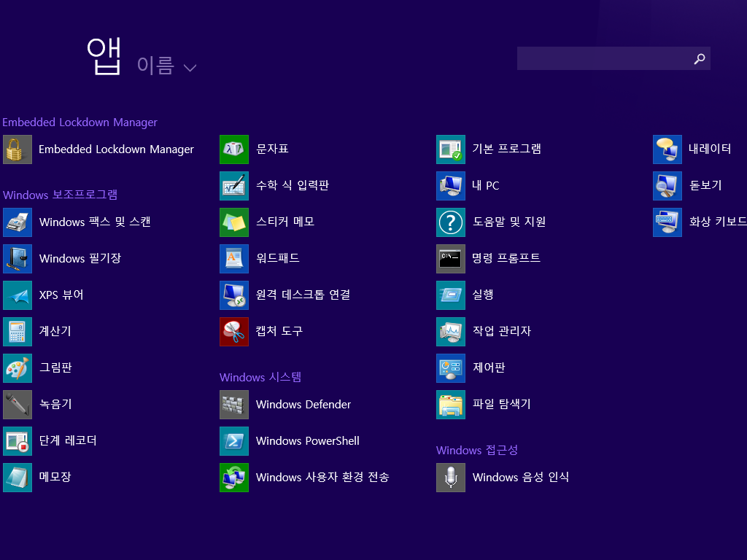Click the 기본 프로그램 text label
This screenshot has width=747, height=560.
click(506, 149)
